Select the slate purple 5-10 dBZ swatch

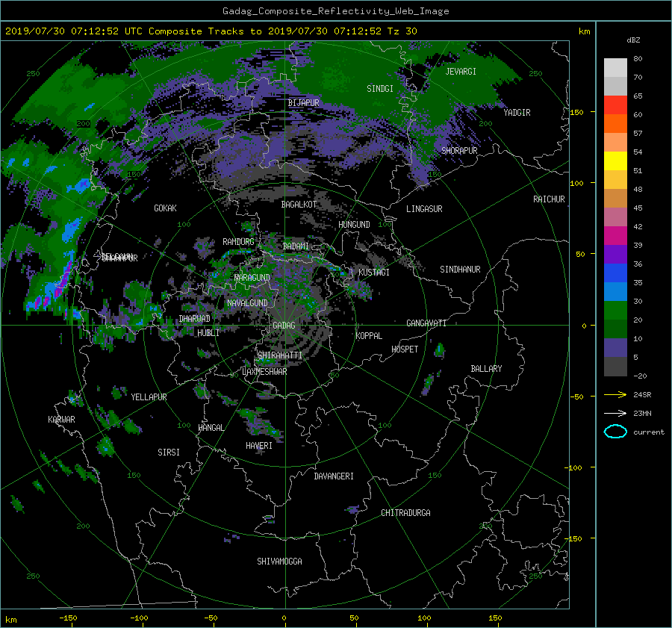(615, 348)
